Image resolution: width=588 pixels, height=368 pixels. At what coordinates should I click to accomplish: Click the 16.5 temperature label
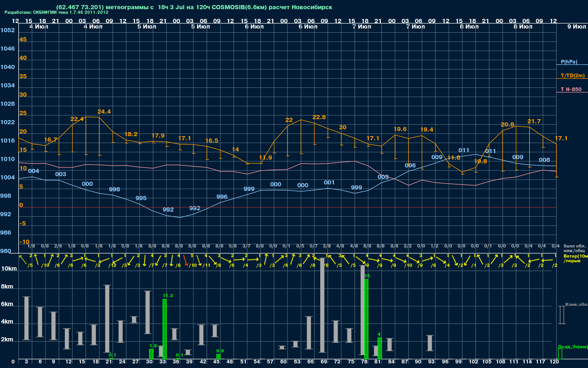pyautogui.click(x=212, y=141)
